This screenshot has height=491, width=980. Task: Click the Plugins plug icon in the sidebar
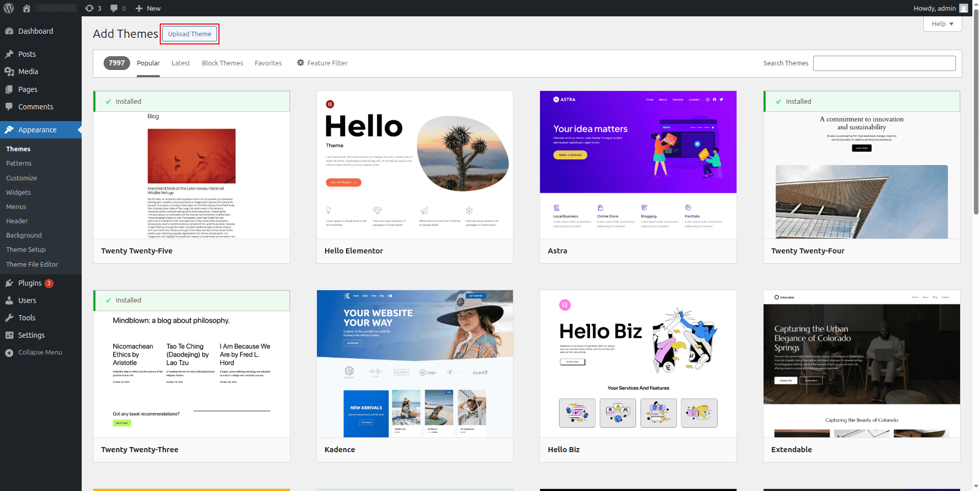click(x=9, y=283)
